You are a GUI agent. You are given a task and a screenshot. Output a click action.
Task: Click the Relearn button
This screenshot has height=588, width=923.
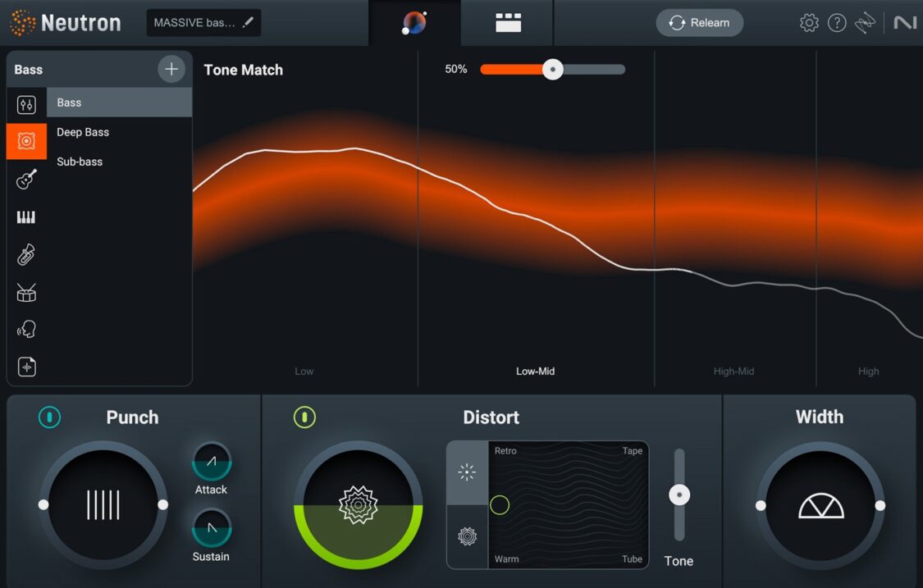tap(699, 22)
